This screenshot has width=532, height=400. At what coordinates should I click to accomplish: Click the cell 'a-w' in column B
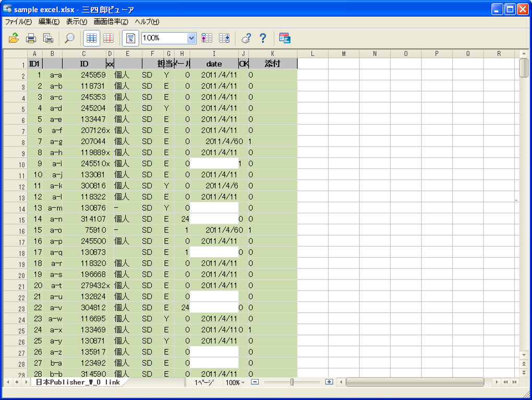(53, 319)
